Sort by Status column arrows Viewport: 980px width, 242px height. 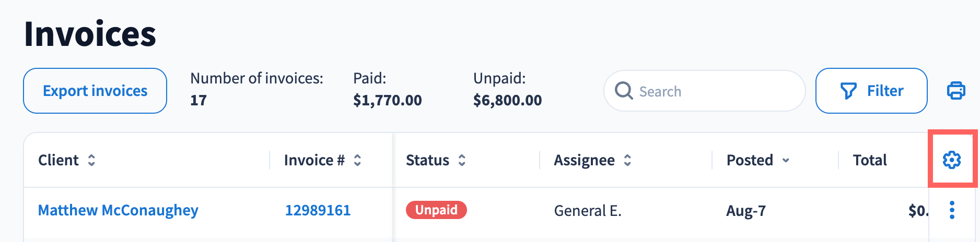coord(462,160)
